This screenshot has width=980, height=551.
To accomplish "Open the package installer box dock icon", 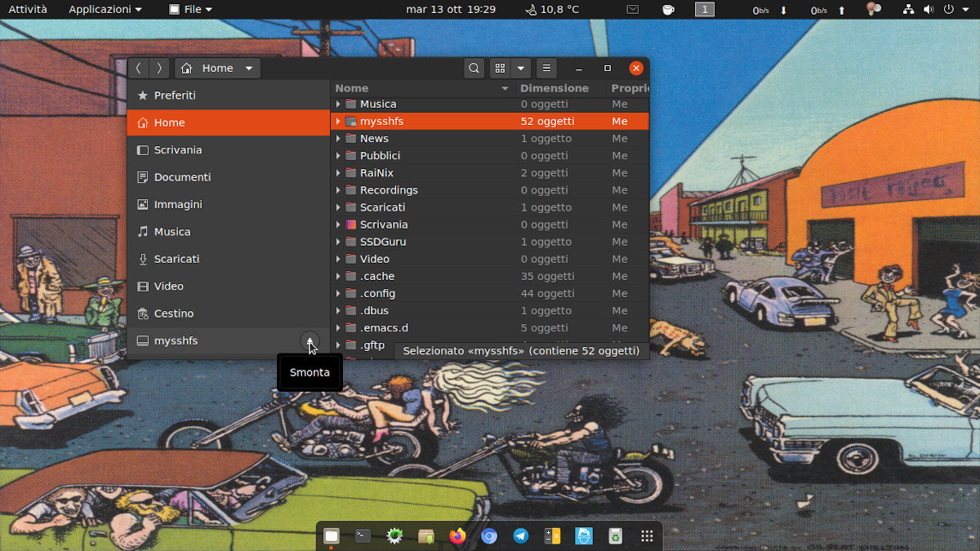I will coord(425,536).
